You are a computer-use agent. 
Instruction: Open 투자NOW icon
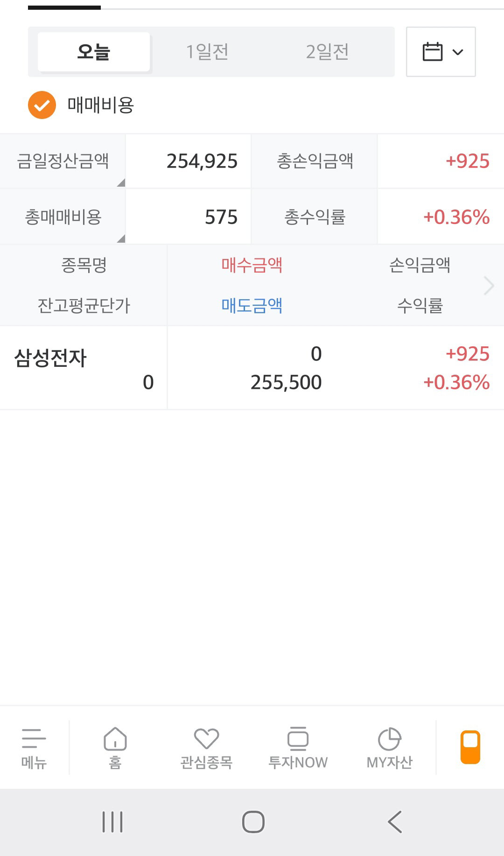(298, 738)
